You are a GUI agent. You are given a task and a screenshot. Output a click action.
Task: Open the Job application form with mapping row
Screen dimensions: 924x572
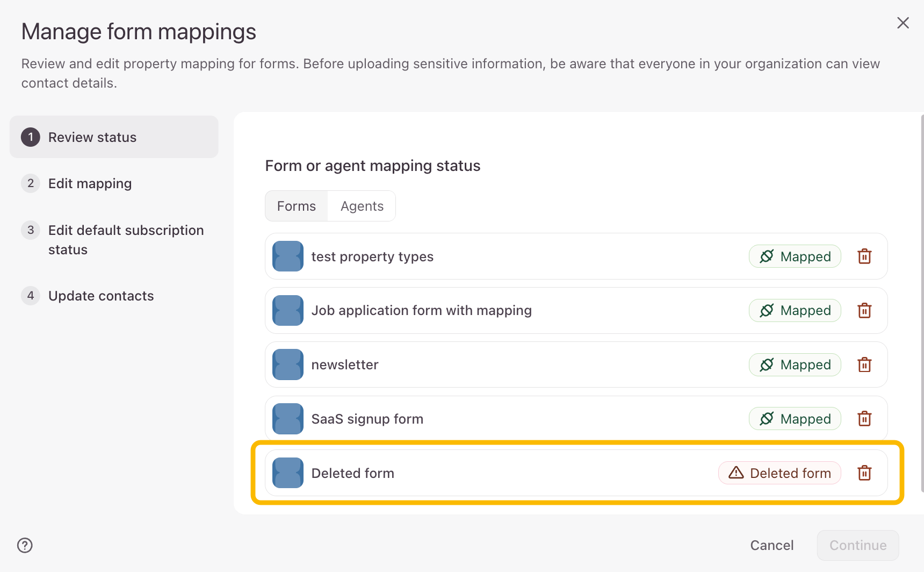pos(422,311)
